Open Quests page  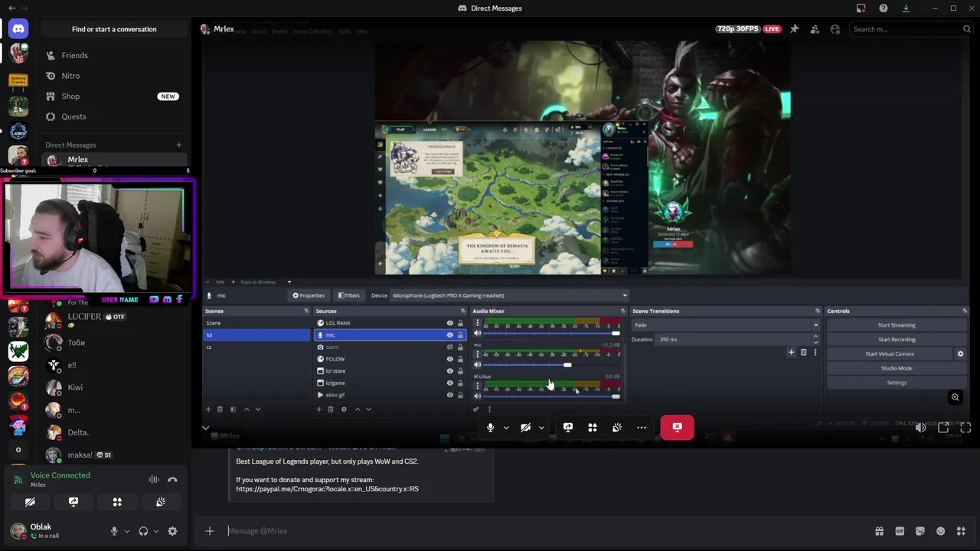point(114,116)
